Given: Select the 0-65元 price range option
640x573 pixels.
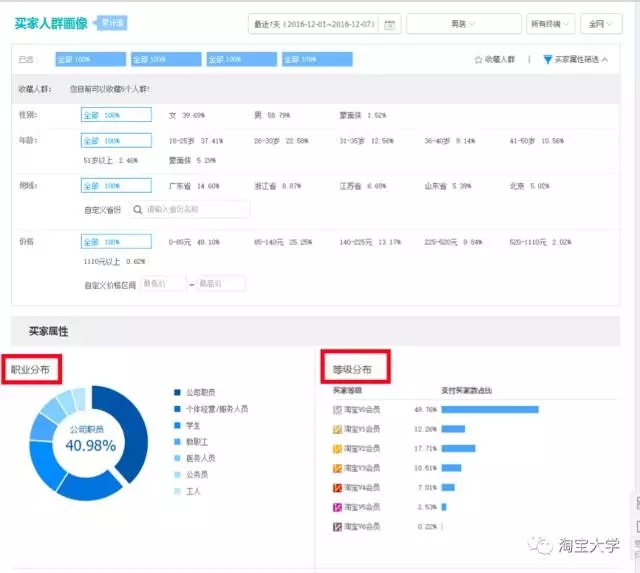Looking at the screenshot, I should coord(194,242).
